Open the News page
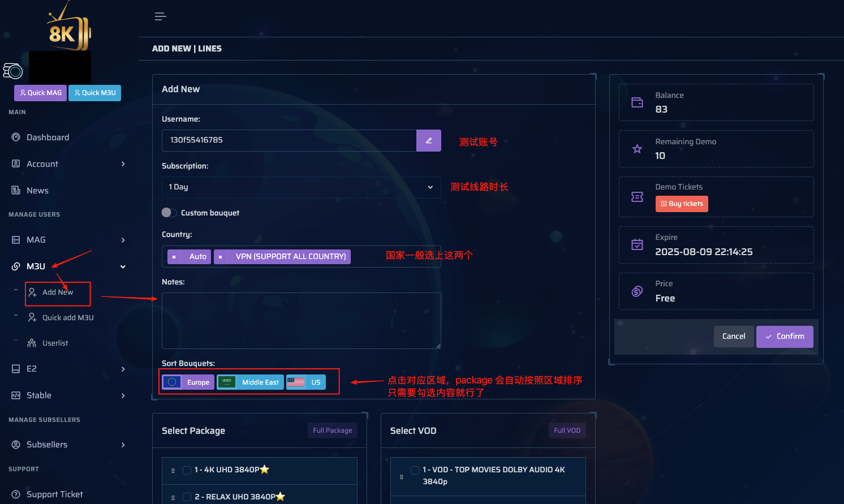Image resolution: width=844 pixels, height=504 pixels. pos(37,191)
